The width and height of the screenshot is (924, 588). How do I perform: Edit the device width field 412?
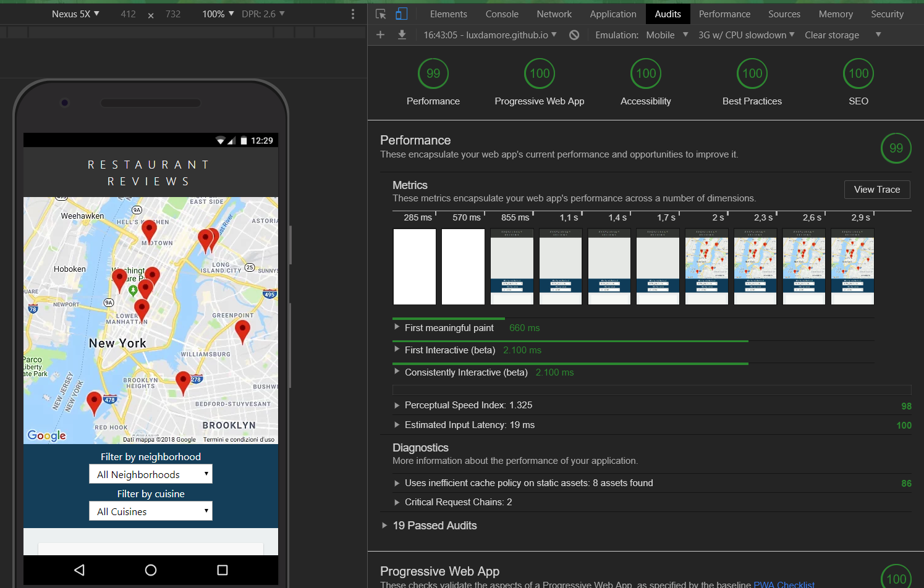tap(129, 14)
